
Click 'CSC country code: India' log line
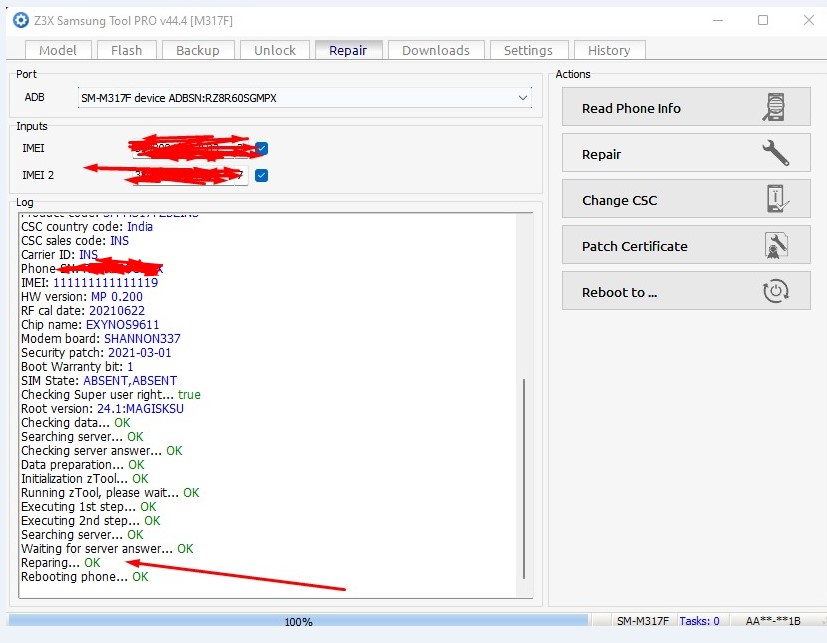click(87, 226)
